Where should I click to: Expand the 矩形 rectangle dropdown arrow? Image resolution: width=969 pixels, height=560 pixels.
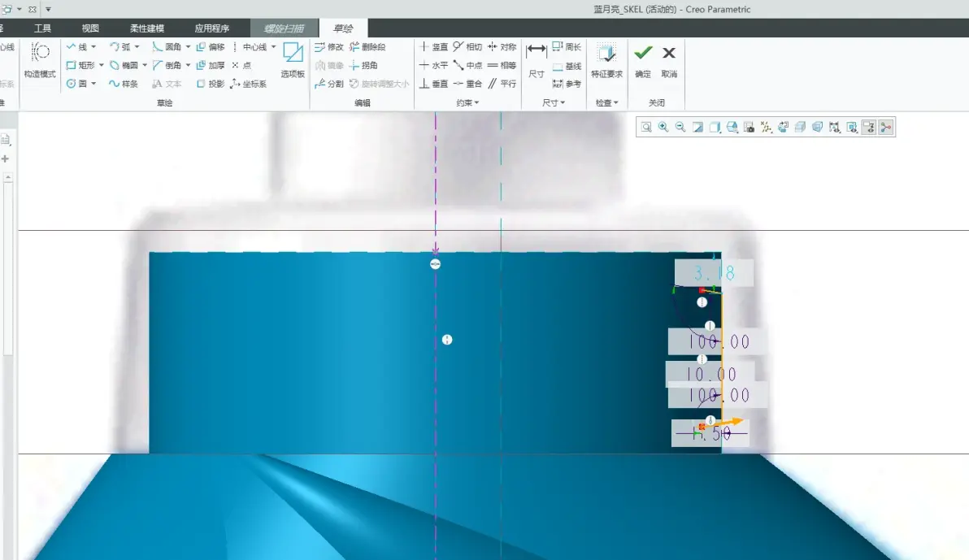(102, 65)
